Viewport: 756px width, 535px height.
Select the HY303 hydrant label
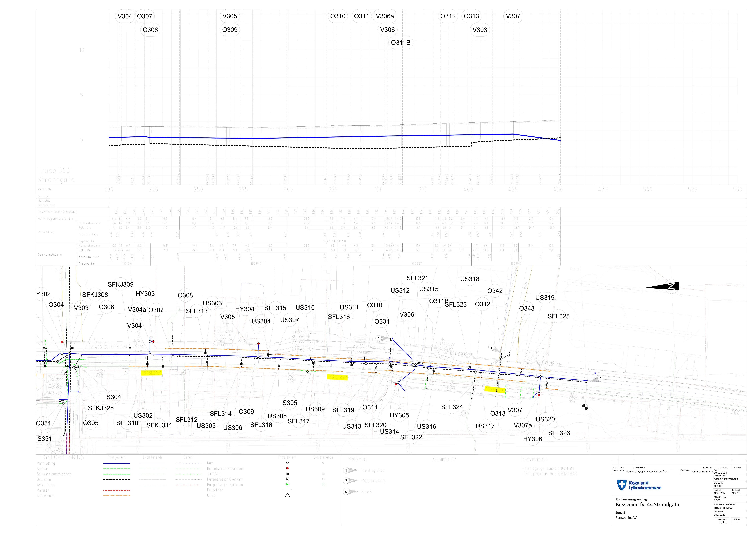145,294
